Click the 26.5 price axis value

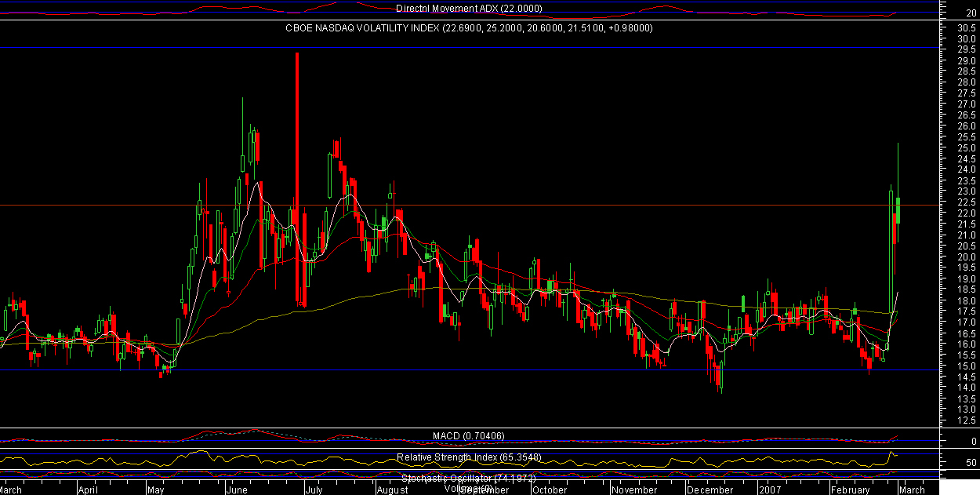965,115
